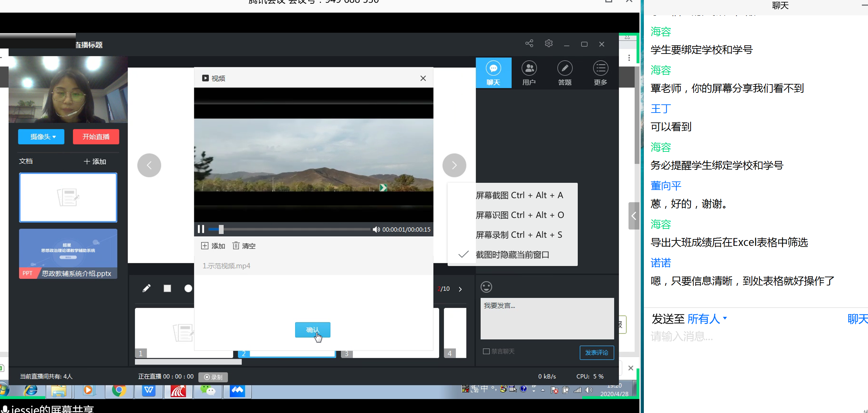Select 屏幕截图 Ctrl+Alt+A menu entry
The width and height of the screenshot is (868, 413).
519,195
